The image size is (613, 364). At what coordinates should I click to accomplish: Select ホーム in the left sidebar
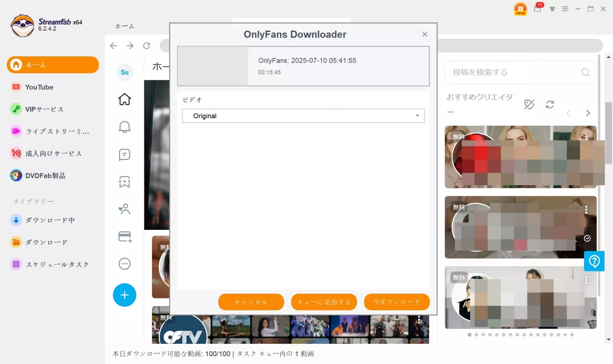click(53, 65)
